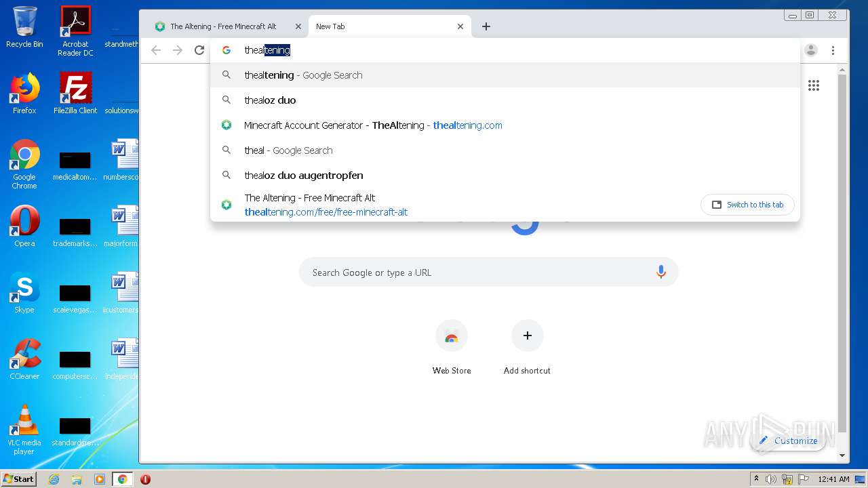Open FileZilla Client desktop shortcut
This screenshot has height=488, width=868.
[75, 94]
